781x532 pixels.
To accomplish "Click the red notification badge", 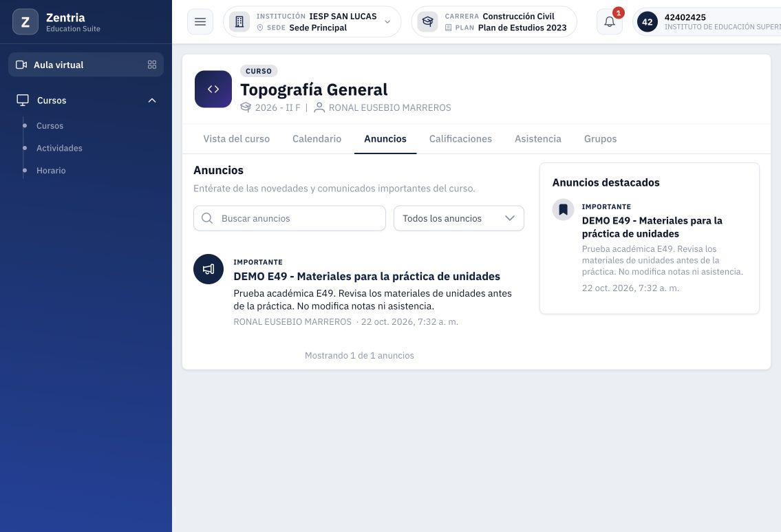I will (618, 13).
